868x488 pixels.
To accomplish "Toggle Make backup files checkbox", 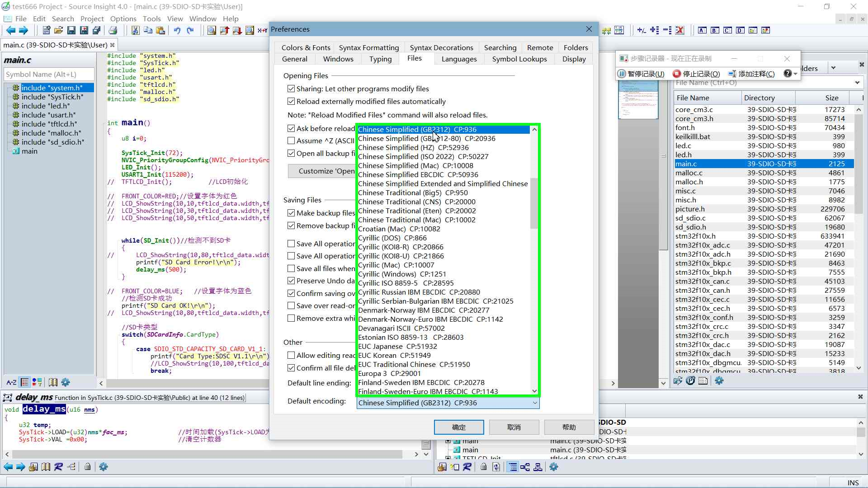I will click(291, 213).
